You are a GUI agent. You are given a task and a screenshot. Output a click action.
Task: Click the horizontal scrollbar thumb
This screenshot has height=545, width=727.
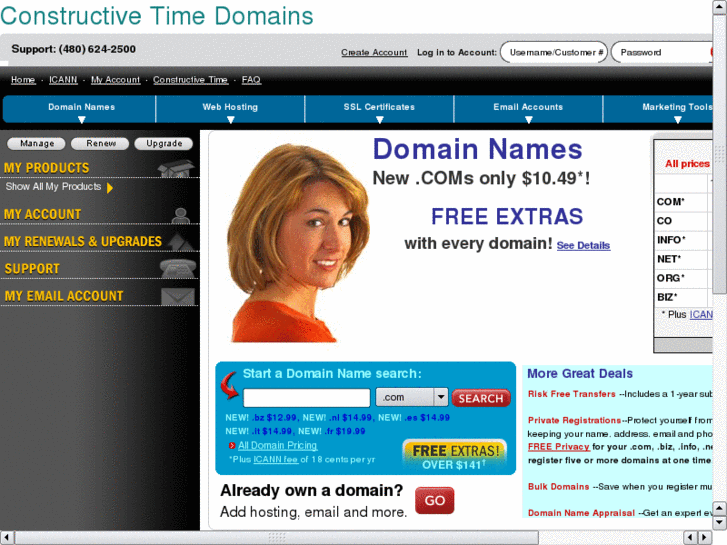277,537
